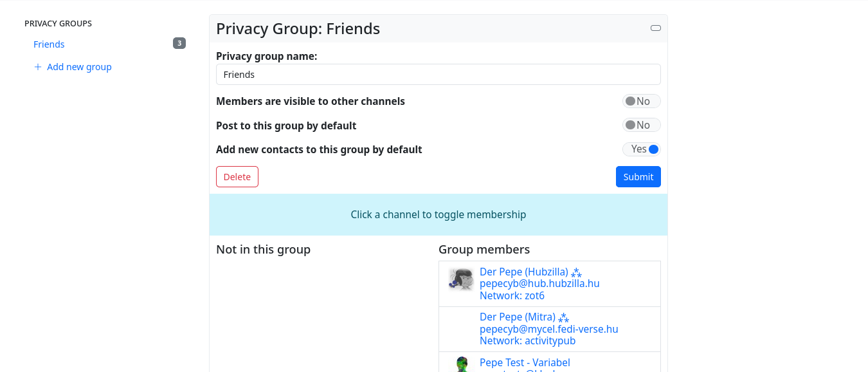Enable Post to this group by default
The height and width of the screenshot is (372, 868).
tap(641, 125)
